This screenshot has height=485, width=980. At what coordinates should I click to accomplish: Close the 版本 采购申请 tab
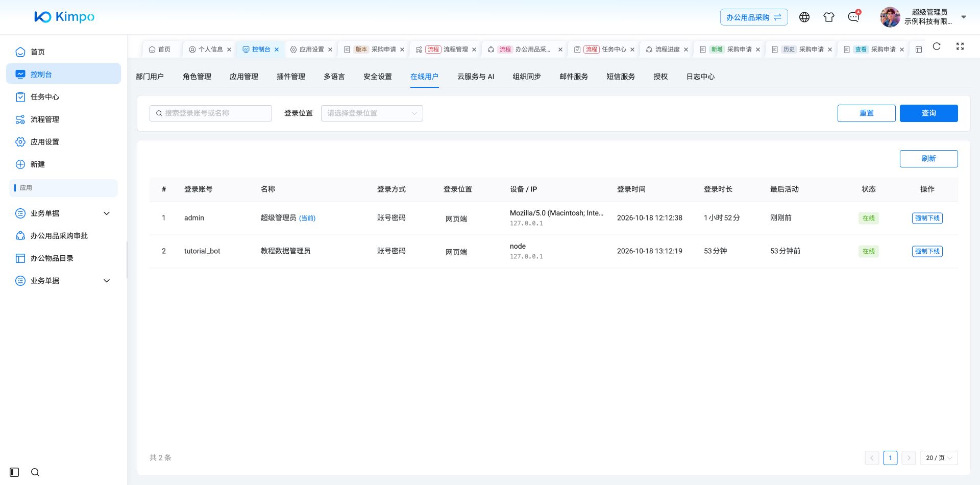[402, 50]
